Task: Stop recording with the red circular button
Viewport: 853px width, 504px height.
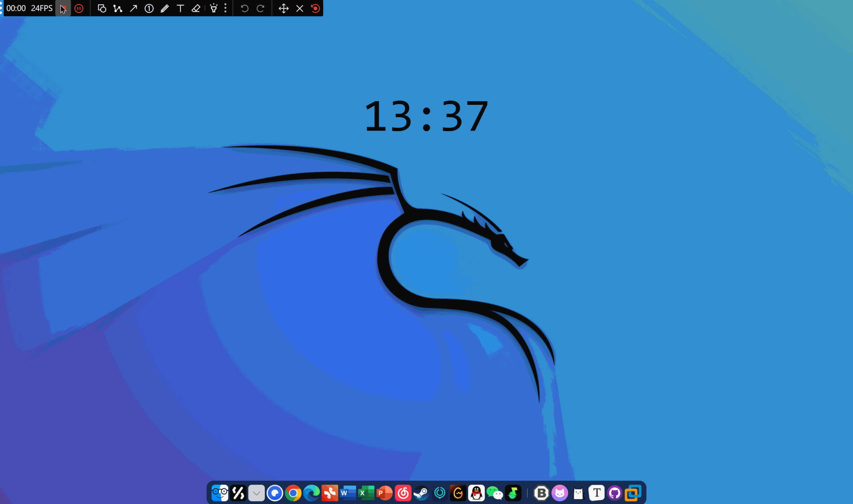Action: pos(315,9)
